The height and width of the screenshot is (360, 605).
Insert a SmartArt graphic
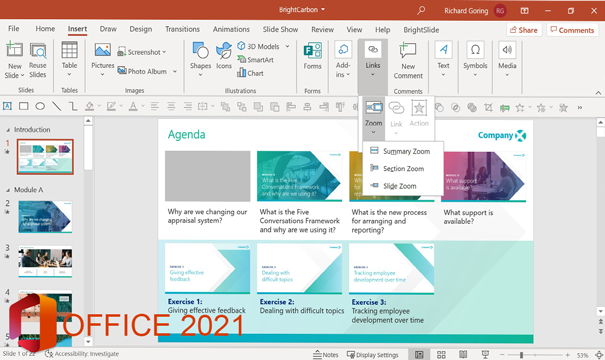[x=255, y=59]
